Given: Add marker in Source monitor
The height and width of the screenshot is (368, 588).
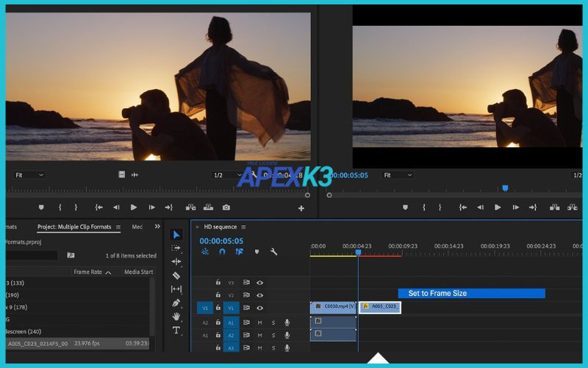Looking at the screenshot, I should pos(41,208).
